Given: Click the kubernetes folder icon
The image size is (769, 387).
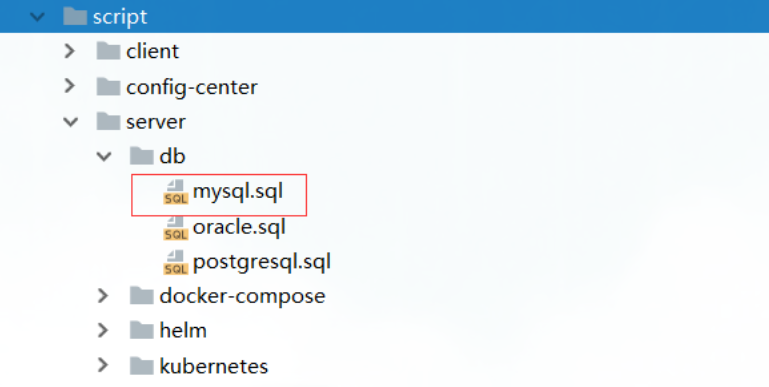Looking at the screenshot, I should point(142,365).
